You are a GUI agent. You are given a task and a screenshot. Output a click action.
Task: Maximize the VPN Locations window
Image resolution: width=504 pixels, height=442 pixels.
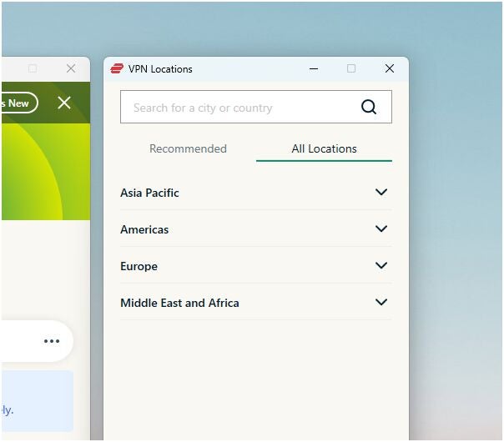click(x=351, y=68)
